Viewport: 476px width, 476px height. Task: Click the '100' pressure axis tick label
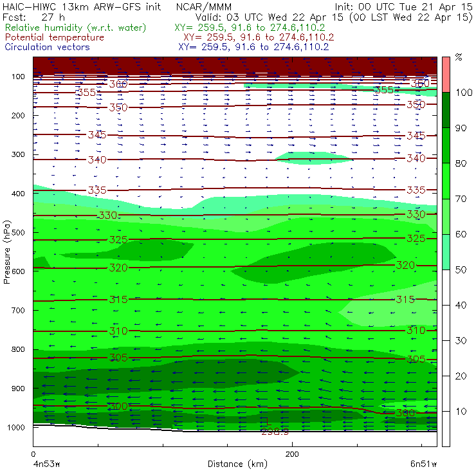[x=18, y=77]
